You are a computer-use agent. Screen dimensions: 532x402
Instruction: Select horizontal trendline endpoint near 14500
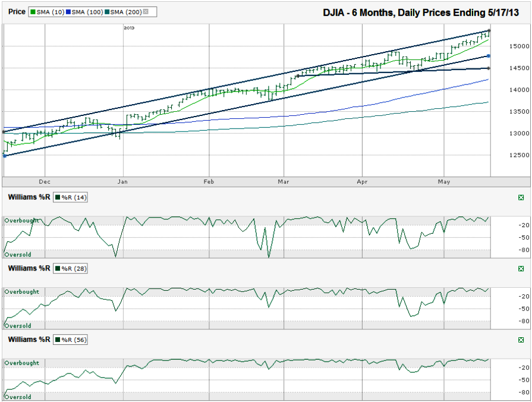(x=489, y=68)
